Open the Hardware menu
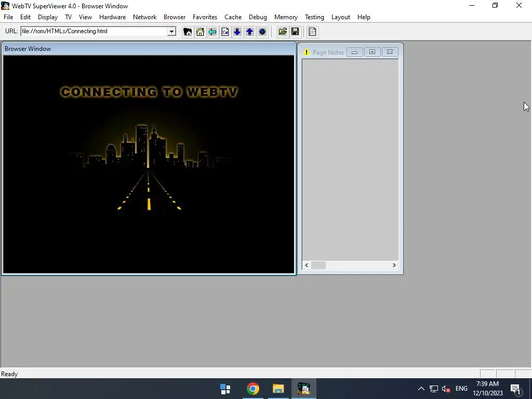The height and width of the screenshot is (399, 532). point(112,17)
